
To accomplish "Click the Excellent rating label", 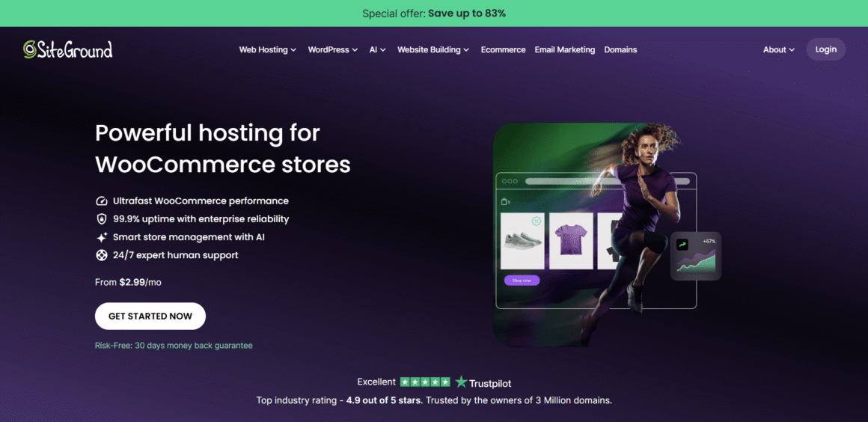I will click(376, 382).
